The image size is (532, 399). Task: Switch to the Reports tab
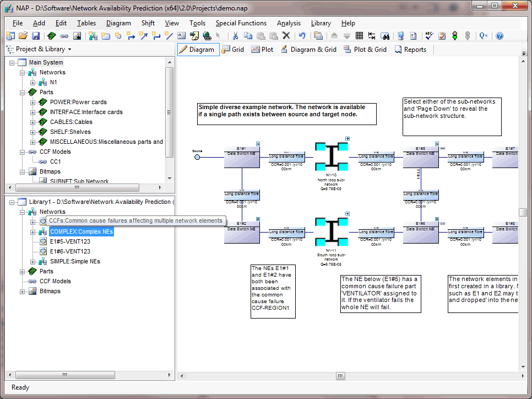coord(410,50)
